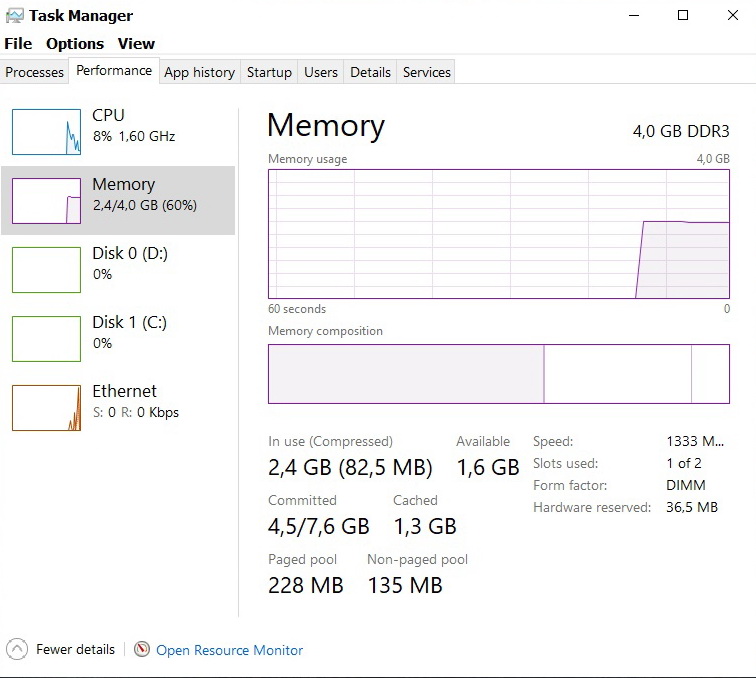Viewport: 756px width, 678px height.
Task: Click the Resource Monitor icon
Action: [x=142, y=650]
